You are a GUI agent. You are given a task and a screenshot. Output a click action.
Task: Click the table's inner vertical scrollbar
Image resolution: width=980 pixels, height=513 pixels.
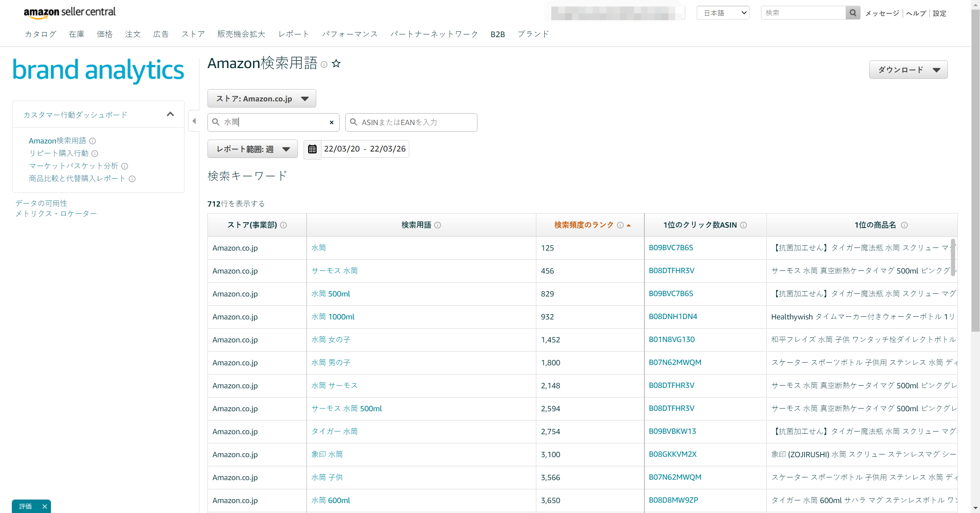[953, 257]
